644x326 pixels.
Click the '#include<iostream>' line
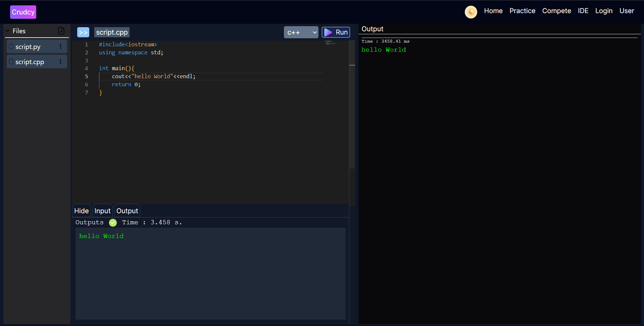point(128,44)
